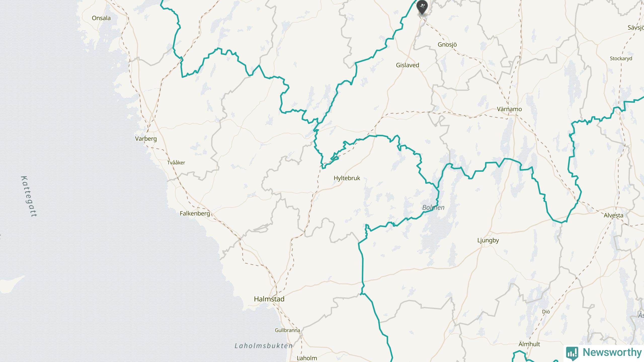Select the Alvesta town label
The width and height of the screenshot is (644, 362).
[614, 215]
